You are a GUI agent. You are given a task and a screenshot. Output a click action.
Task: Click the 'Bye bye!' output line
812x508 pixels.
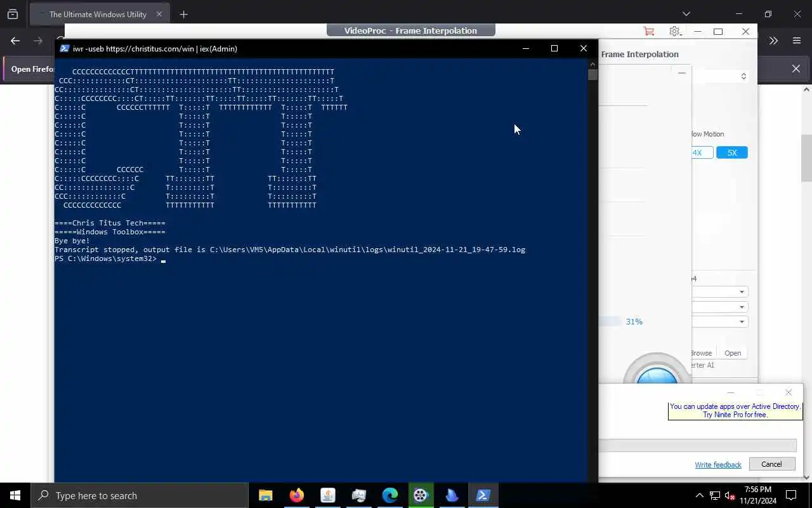72,241
